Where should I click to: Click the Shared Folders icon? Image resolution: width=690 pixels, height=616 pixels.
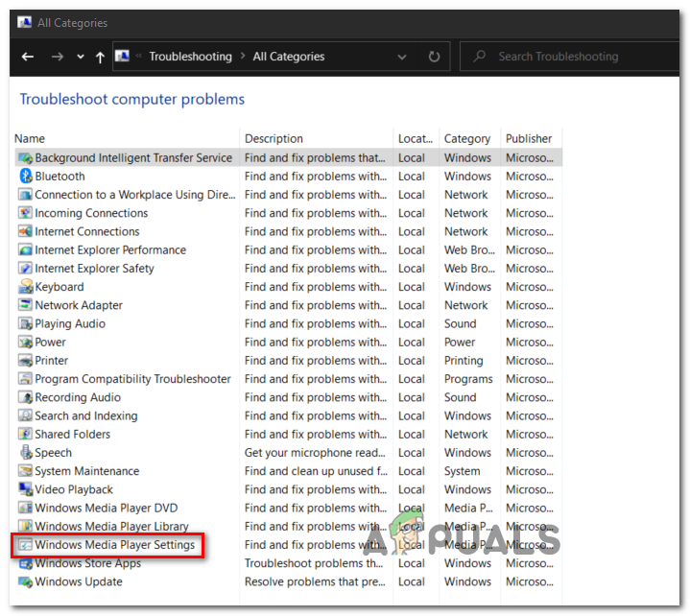click(26, 435)
